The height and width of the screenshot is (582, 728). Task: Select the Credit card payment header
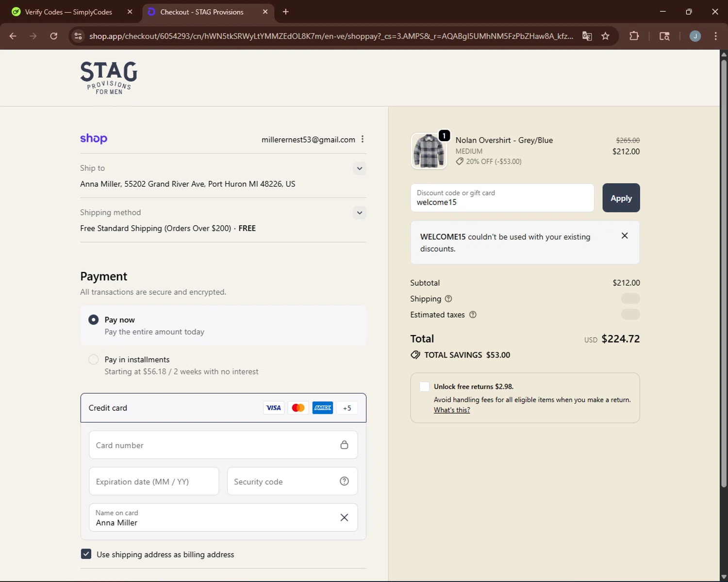pos(223,408)
